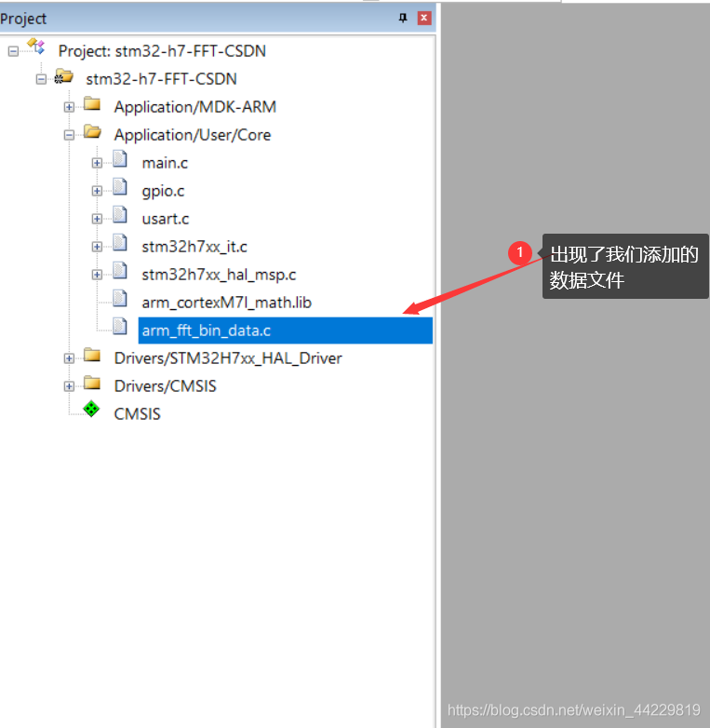Click the project workspace icon at root
The image size is (710, 728).
pos(35,47)
